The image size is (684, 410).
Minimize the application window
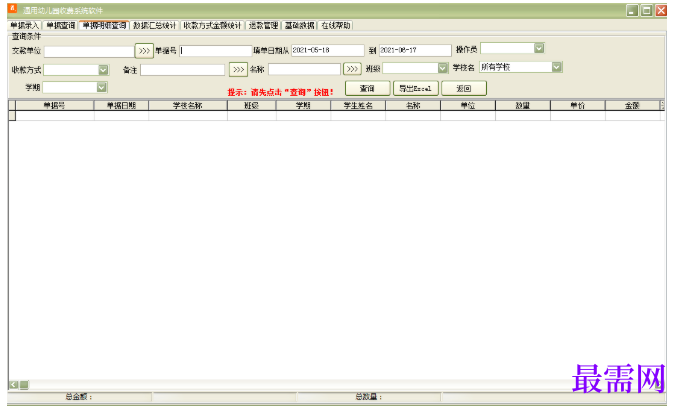[632, 10]
